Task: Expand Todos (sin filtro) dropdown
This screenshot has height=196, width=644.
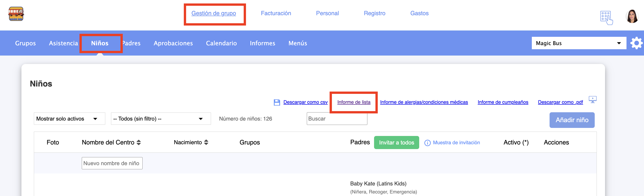Action: pos(161,119)
